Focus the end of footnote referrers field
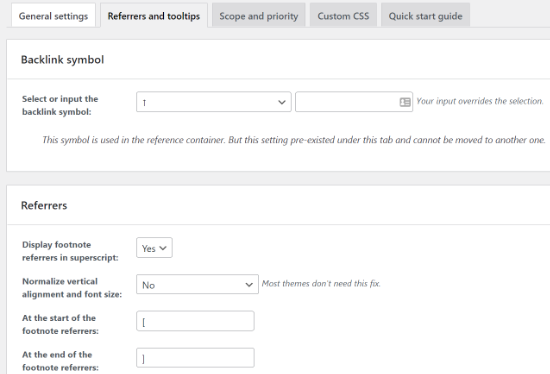550x374 pixels. coord(195,358)
